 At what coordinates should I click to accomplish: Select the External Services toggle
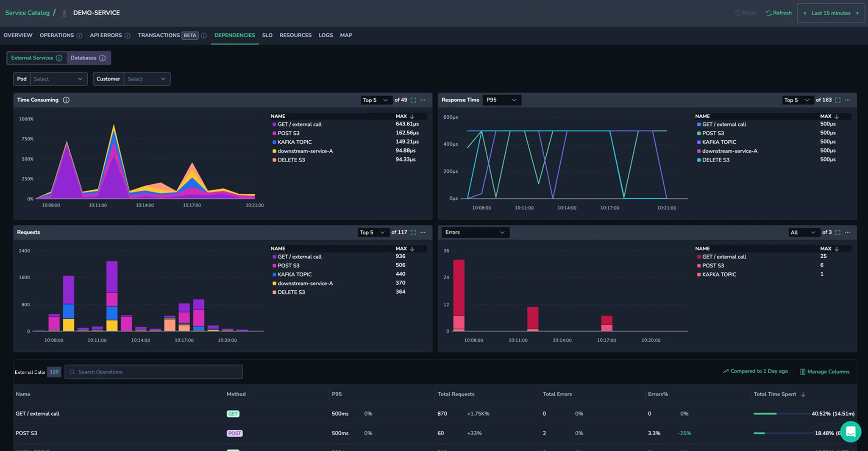(36, 58)
